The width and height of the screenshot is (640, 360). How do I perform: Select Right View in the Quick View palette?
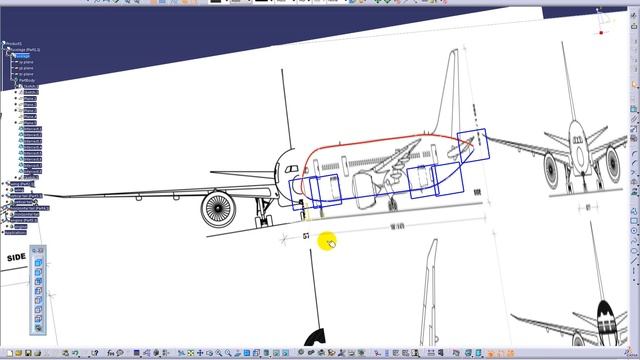tap(38, 300)
